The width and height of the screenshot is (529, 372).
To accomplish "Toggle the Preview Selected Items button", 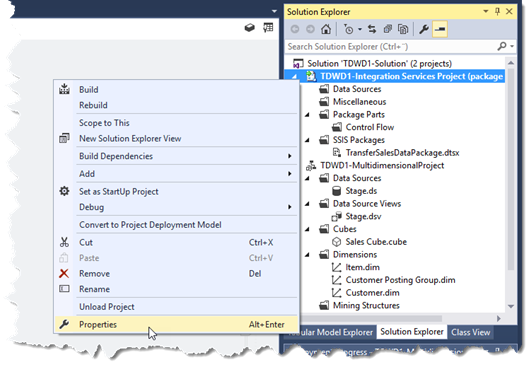I will coord(440,29).
